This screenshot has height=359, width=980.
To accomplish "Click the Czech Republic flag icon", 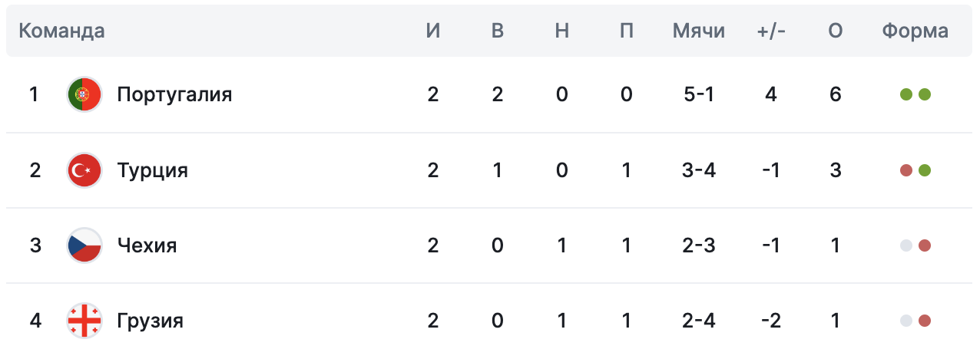I will tap(84, 245).
